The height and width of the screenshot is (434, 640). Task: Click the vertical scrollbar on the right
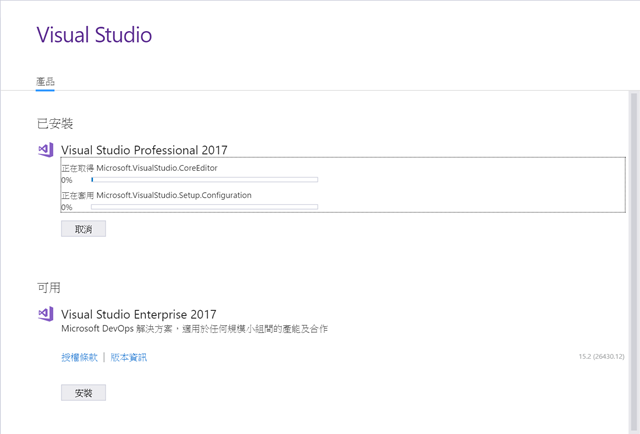(x=634, y=261)
